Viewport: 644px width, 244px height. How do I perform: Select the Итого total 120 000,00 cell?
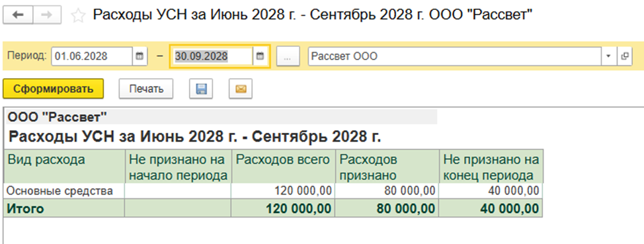[x=284, y=208]
